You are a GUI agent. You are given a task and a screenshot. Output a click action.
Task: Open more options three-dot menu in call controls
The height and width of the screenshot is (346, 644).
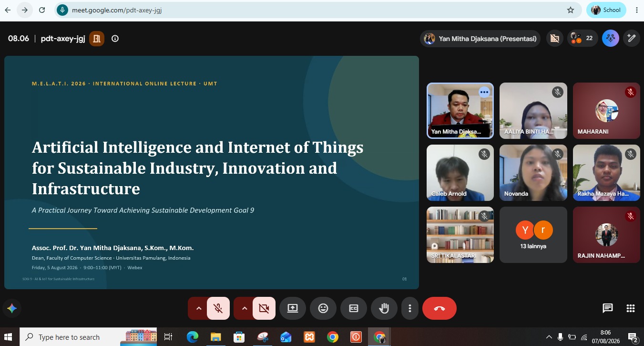[409, 308]
